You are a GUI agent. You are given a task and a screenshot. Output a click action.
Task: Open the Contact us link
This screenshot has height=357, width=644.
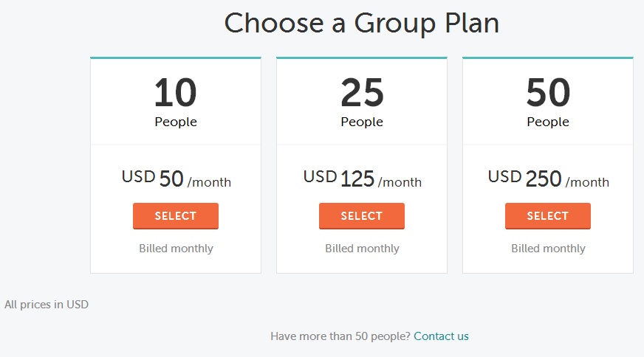441,336
